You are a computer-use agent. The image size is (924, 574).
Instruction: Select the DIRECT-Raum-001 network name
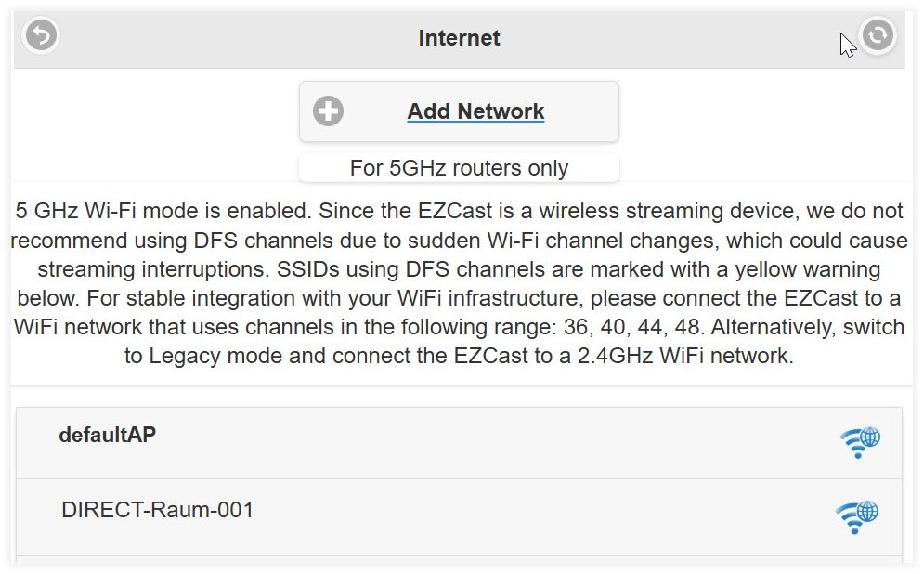tap(157, 510)
